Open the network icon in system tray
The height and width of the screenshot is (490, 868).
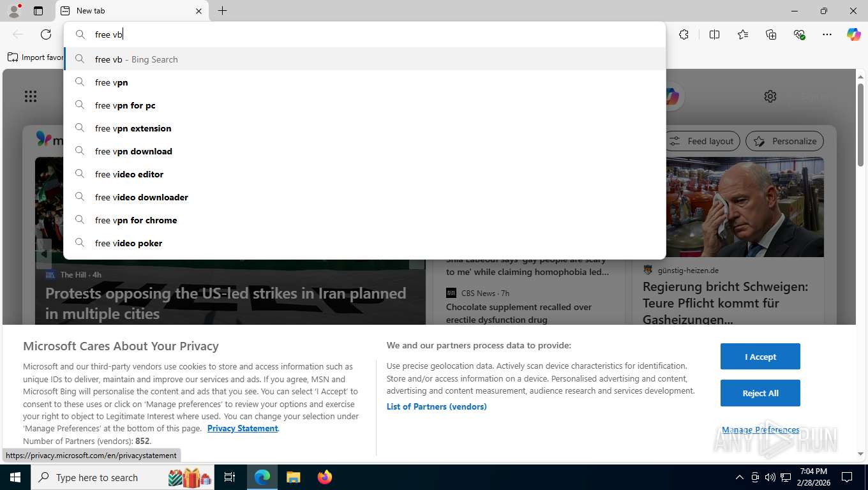click(x=786, y=477)
